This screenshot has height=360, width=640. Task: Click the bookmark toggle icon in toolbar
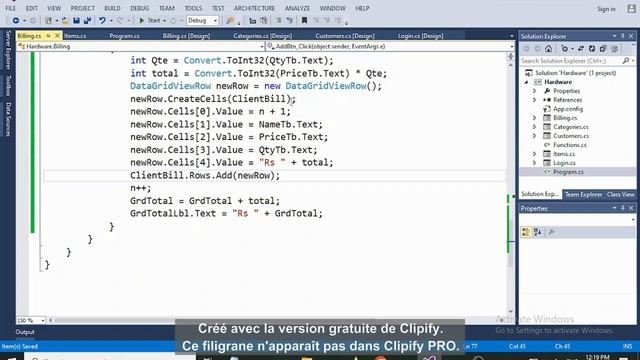pyautogui.click(x=304, y=20)
